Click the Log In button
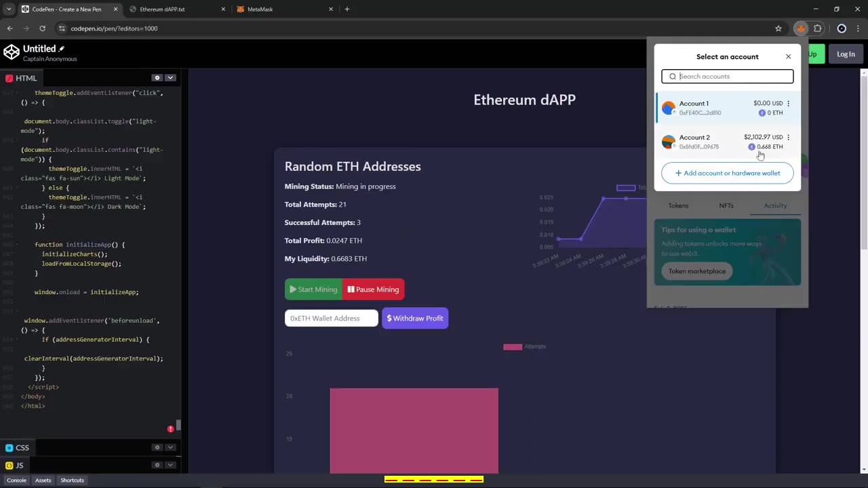Viewport: 868px width, 488px height. [846, 54]
